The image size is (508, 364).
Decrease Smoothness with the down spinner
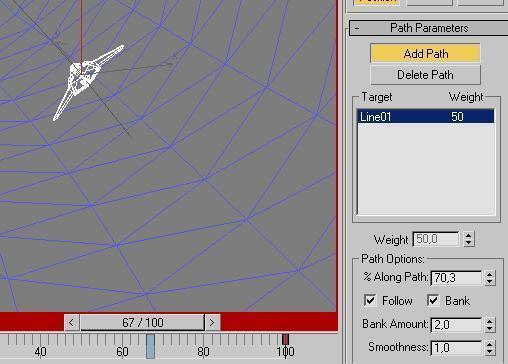click(489, 352)
